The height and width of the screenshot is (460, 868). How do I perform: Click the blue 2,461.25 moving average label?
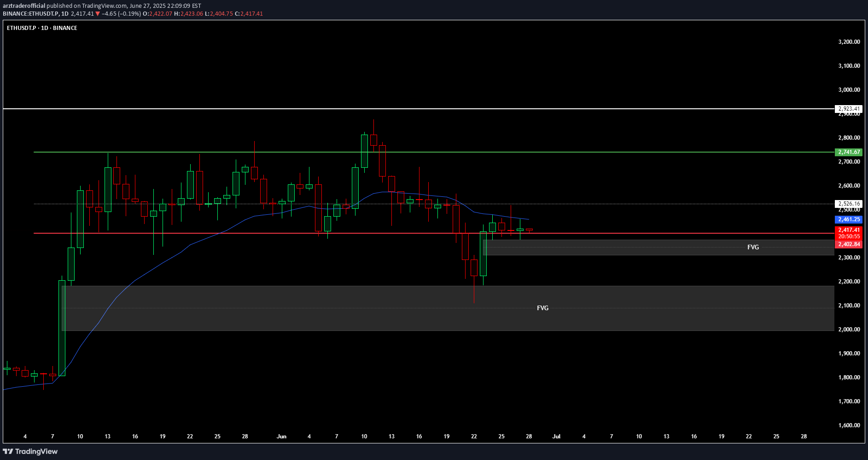click(x=848, y=220)
